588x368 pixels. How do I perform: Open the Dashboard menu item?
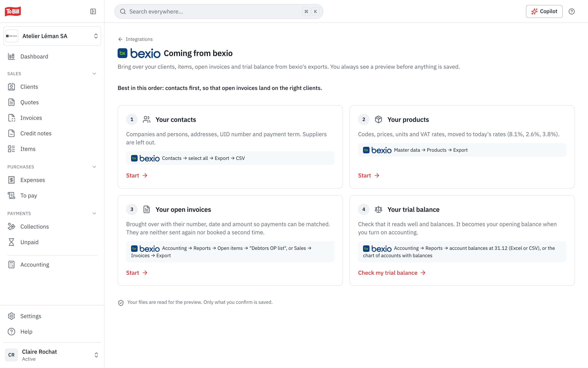52,56
